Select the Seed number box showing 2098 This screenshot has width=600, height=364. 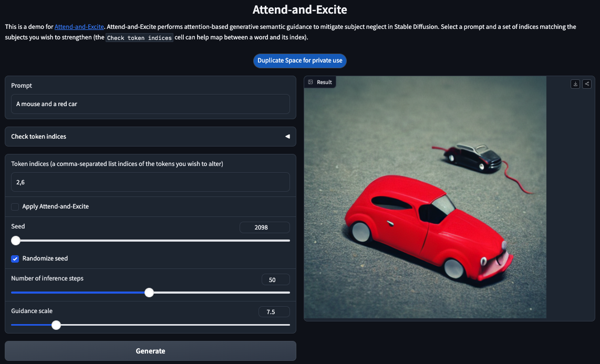coord(264,227)
